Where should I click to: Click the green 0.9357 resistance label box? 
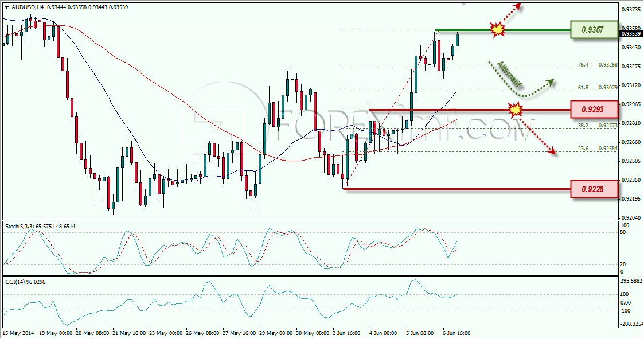[x=594, y=30]
